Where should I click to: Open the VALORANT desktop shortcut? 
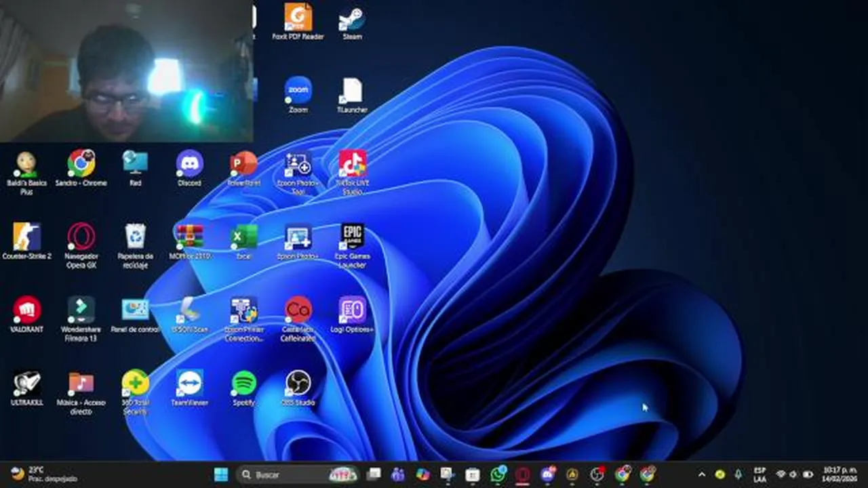point(26,314)
